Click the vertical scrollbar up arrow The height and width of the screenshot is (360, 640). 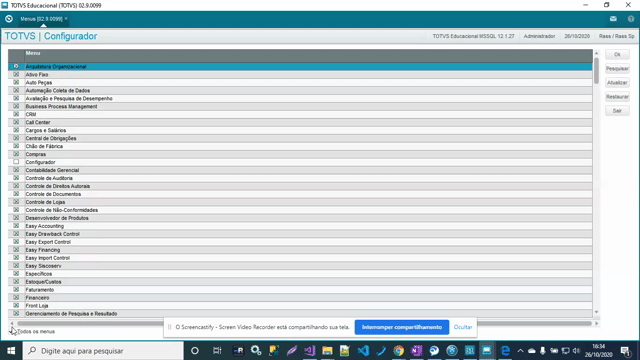pos(596,53)
